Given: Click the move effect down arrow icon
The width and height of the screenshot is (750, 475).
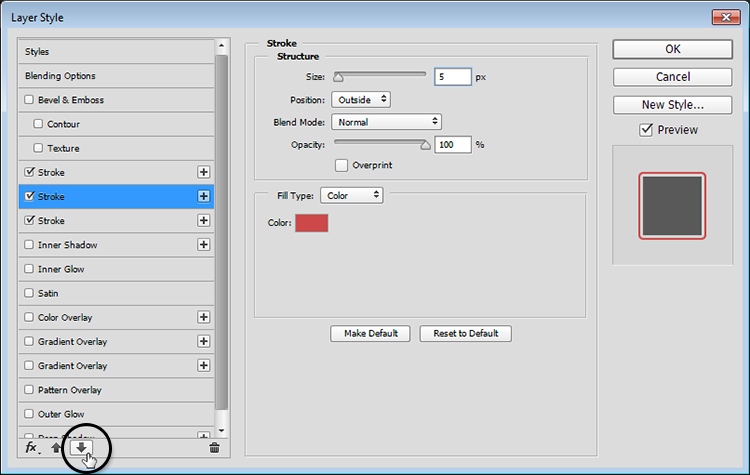Looking at the screenshot, I should click(x=81, y=447).
